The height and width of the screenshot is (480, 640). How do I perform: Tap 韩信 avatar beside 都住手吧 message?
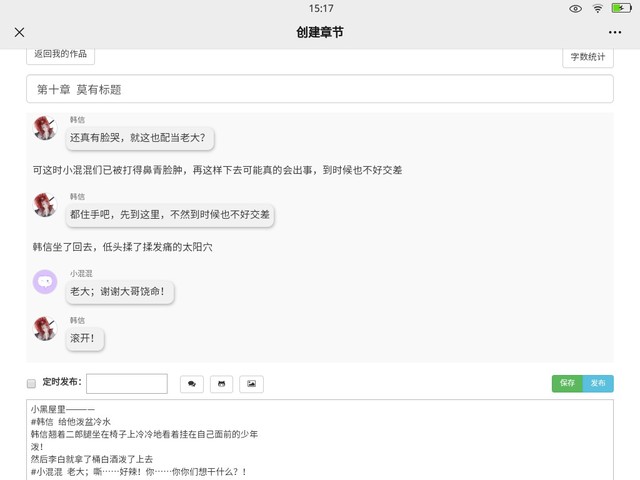click(x=45, y=205)
